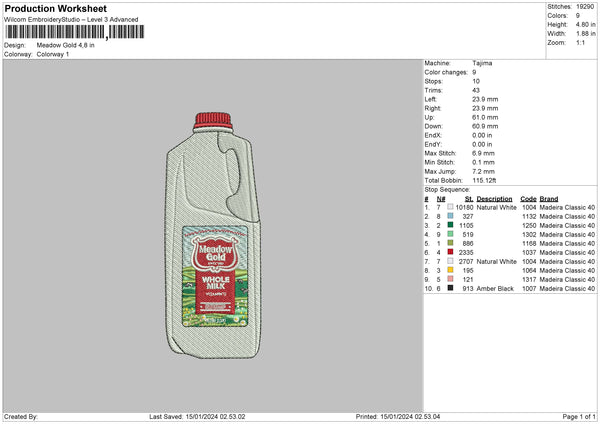Click the 'St.' column header
The image size is (600, 424).
tap(469, 199)
